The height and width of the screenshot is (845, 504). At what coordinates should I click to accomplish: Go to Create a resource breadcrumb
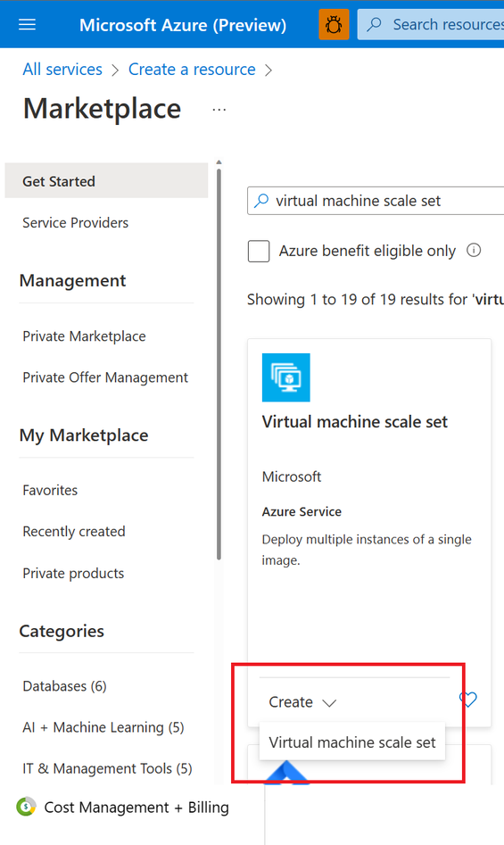tap(192, 70)
